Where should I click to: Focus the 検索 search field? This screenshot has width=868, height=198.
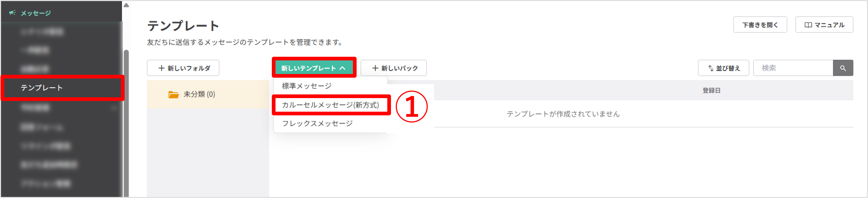[x=792, y=68]
